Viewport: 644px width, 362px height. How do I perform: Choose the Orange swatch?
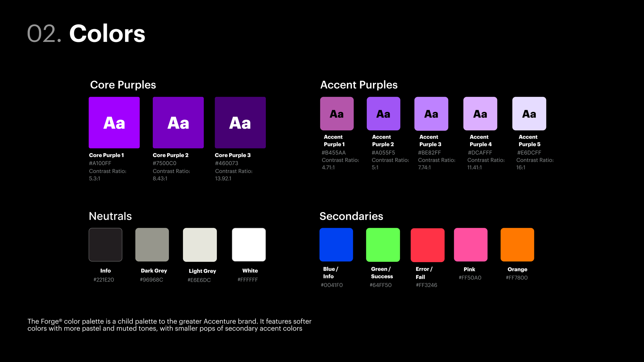(517, 245)
